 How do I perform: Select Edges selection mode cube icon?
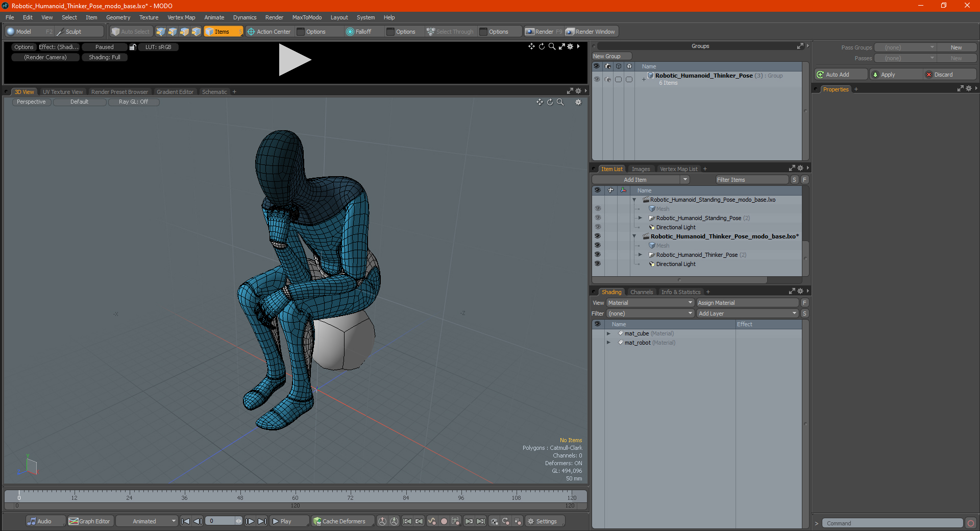[173, 32]
